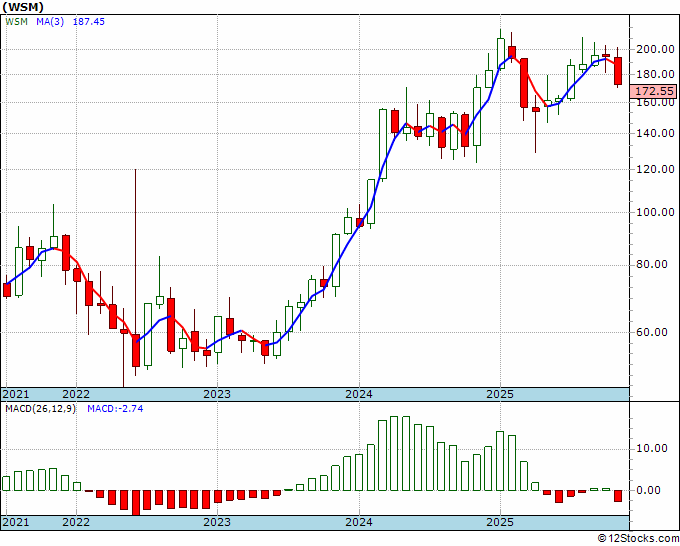Click the 100.00 price axis label

[655, 212]
